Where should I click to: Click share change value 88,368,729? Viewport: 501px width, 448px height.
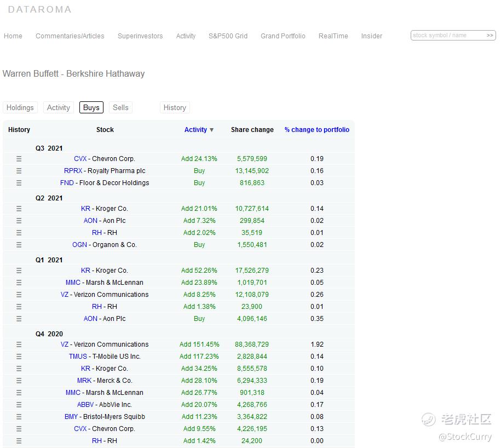click(252, 344)
